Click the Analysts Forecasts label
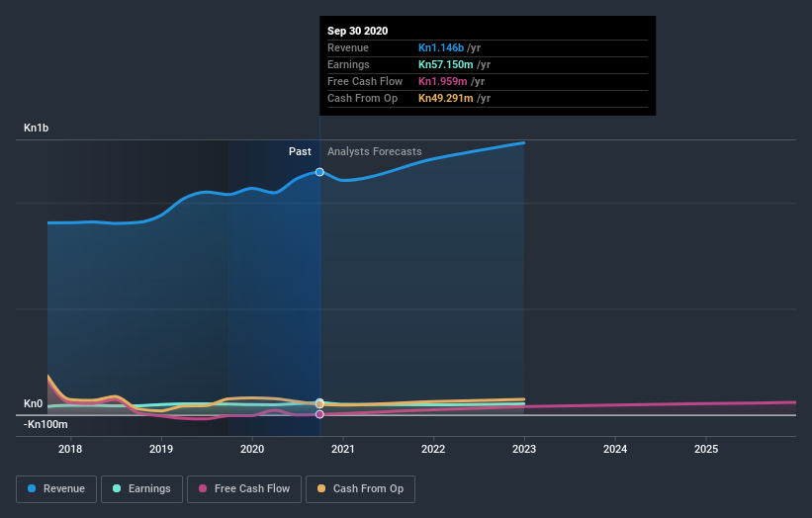Image resolution: width=812 pixels, height=518 pixels. coord(375,151)
